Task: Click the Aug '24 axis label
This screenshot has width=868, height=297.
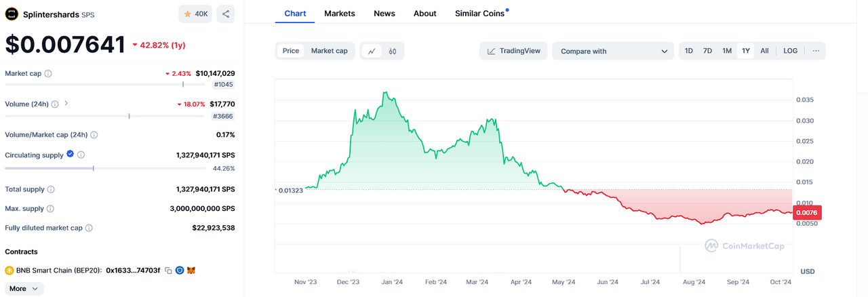Action: point(694,282)
